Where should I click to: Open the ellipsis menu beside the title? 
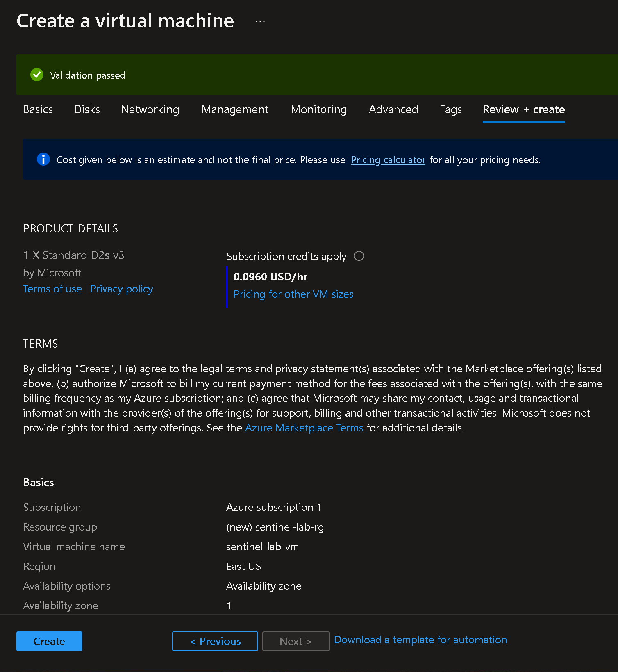coord(260,21)
